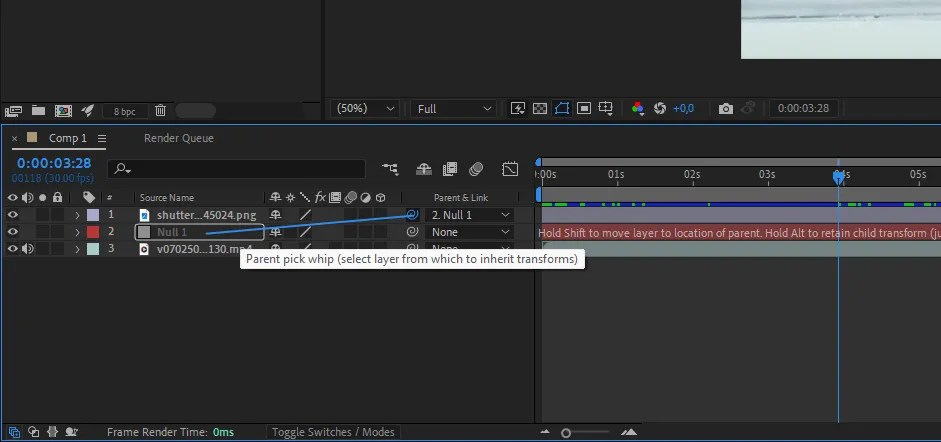
Task: Expand layer 3 mp4 properties
Action: 77,248
